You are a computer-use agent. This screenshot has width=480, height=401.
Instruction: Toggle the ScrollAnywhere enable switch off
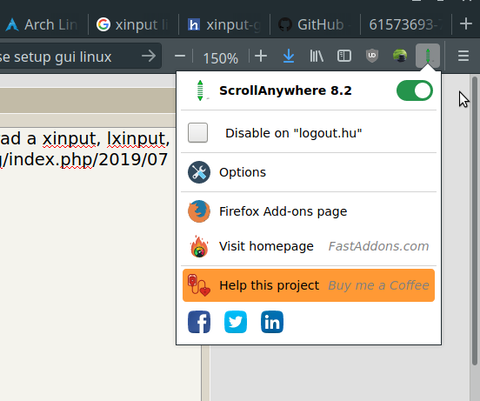[414, 90]
